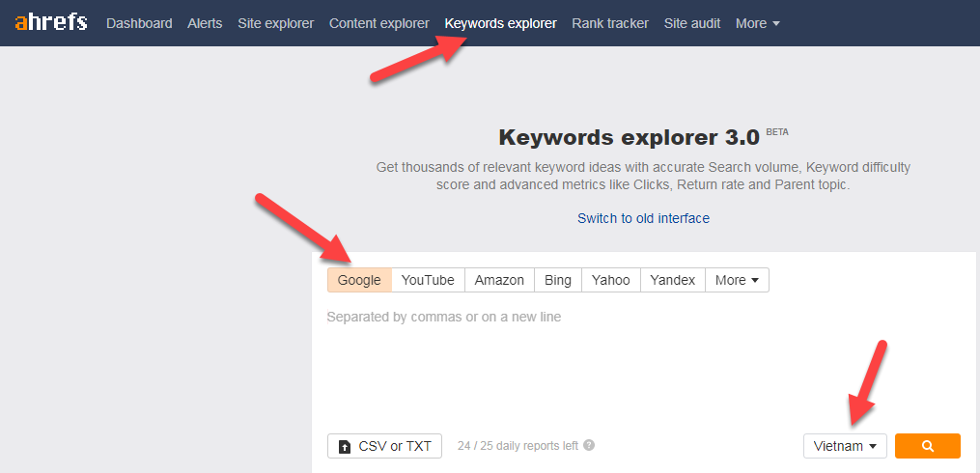980x473 pixels.
Task: Click the Ahrefs logo
Action: coord(52,22)
